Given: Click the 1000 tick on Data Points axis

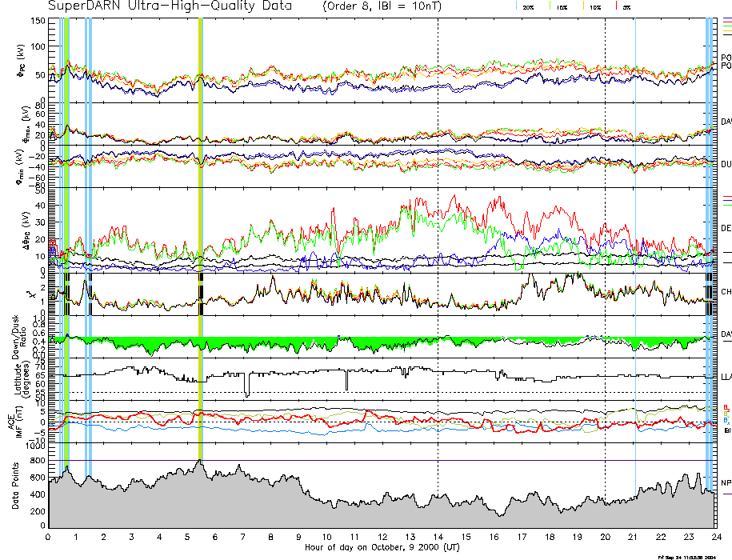Looking at the screenshot, I should (34, 448).
